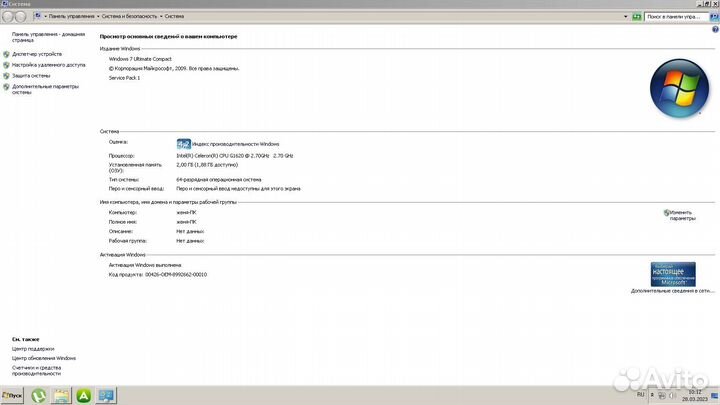Click Show desktop button at taskbar end
Viewport: 720px width, 405px height.
[x=714, y=395]
